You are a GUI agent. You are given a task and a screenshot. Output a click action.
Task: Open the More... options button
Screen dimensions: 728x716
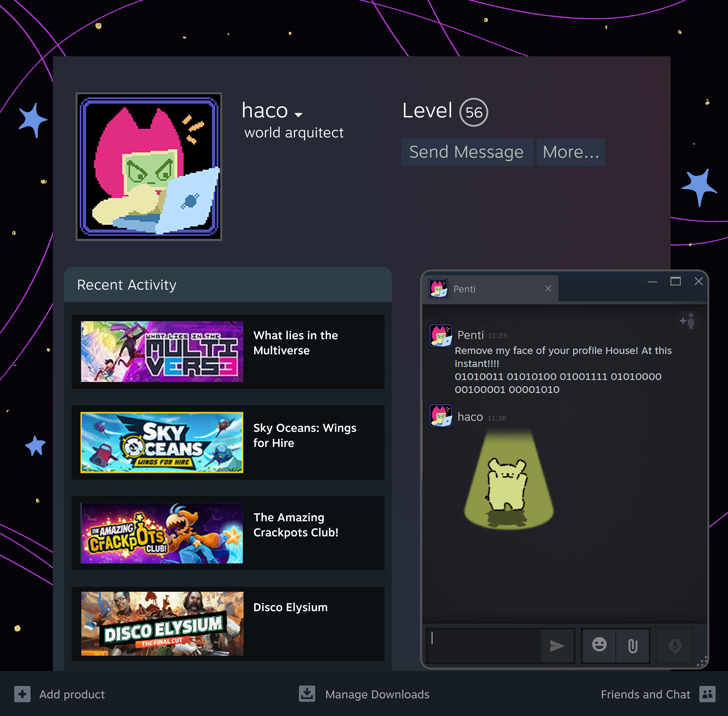click(x=570, y=152)
